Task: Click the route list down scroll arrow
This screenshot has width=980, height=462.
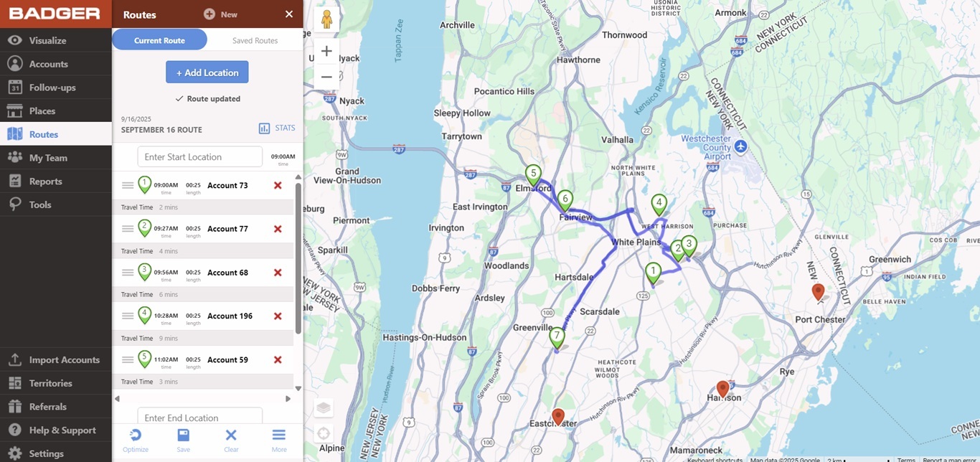Action: pos(298,388)
